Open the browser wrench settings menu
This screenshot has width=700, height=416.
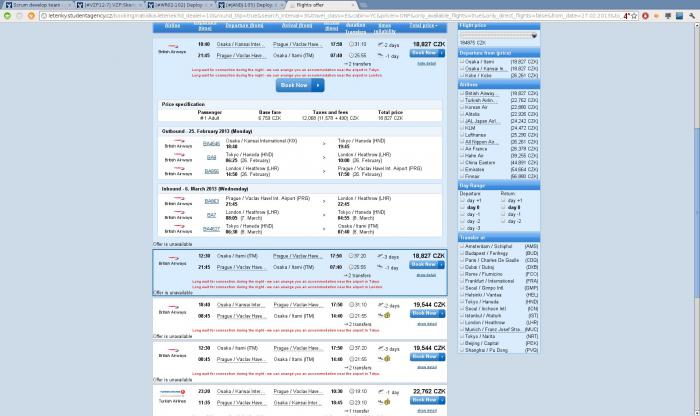tap(692, 16)
